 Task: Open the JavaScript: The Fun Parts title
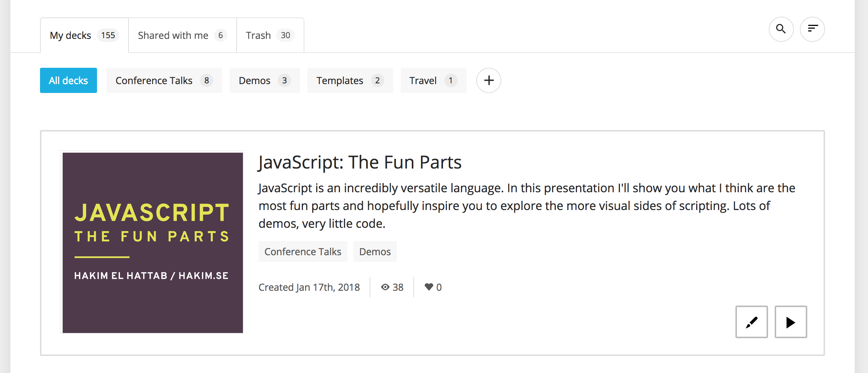click(x=360, y=162)
